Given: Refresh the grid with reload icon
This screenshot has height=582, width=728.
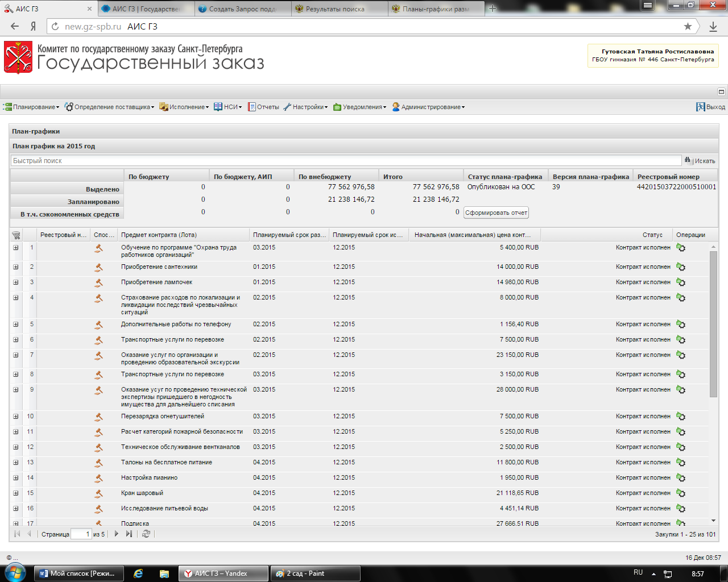Looking at the screenshot, I should point(146,534).
